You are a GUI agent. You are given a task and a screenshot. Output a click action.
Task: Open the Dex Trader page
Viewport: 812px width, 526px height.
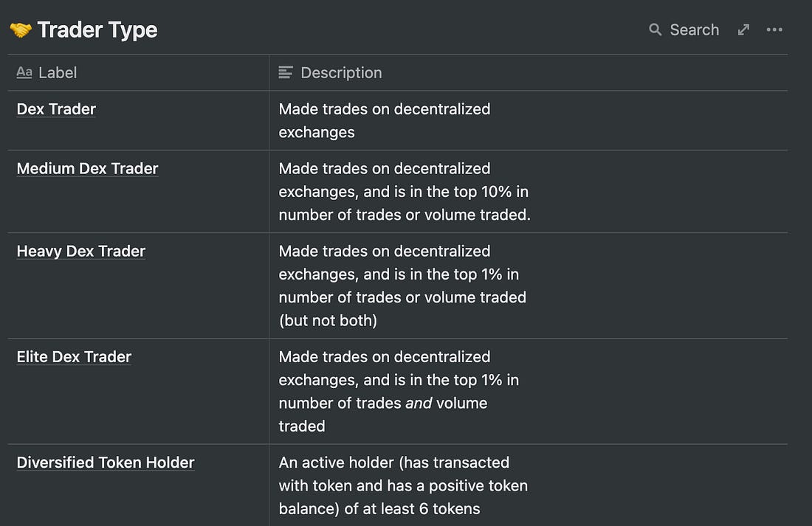[56, 109]
